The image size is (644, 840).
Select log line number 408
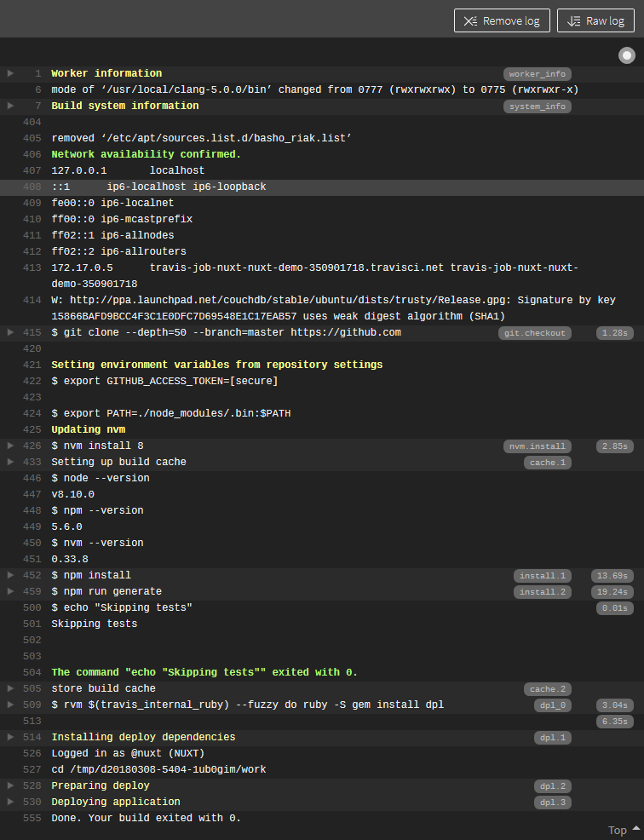coord(32,187)
